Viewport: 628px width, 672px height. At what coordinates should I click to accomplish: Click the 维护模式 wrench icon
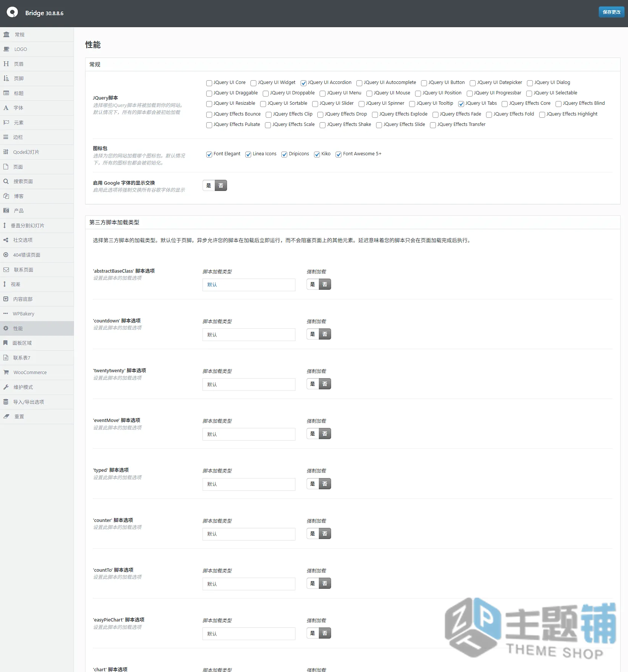click(6, 387)
